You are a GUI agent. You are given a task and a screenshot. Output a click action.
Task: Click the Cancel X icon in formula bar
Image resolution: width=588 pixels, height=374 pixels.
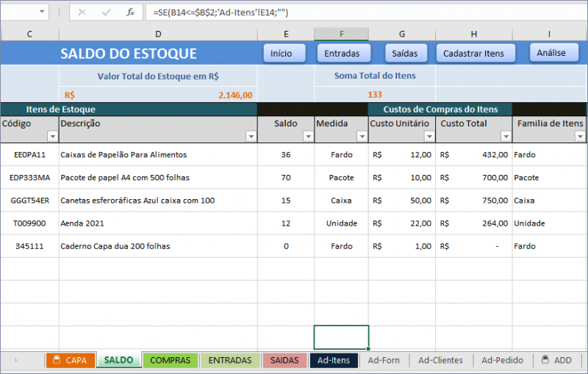point(82,12)
